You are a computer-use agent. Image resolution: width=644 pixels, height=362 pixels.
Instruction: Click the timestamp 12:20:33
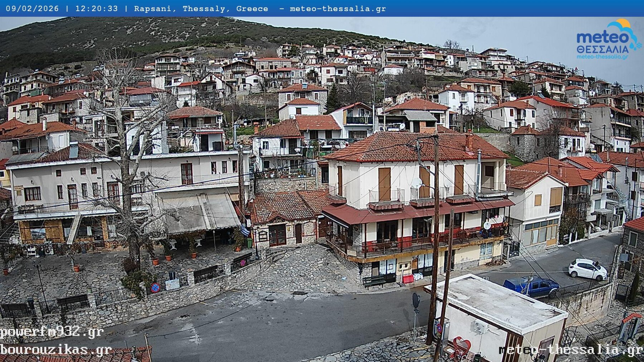click(x=96, y=9)
